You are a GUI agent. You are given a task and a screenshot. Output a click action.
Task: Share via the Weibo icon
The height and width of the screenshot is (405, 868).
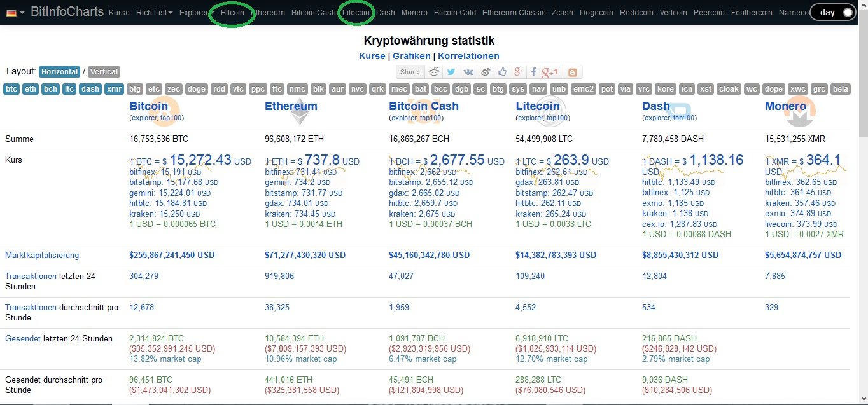(486, 72)
